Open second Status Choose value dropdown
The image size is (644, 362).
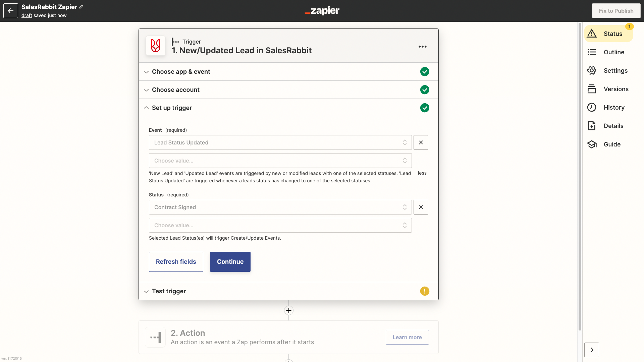tap(280, 225)
